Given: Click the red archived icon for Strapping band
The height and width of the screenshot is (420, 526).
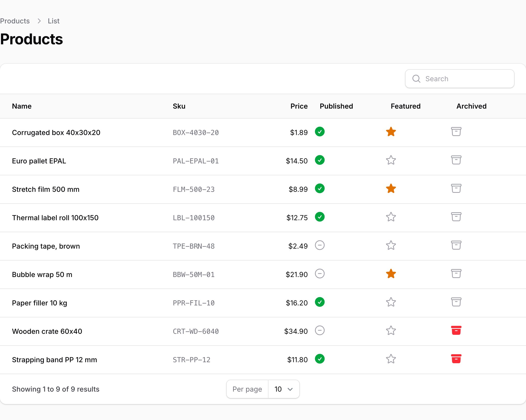Looking at the screenshot, I should [456, 359].
